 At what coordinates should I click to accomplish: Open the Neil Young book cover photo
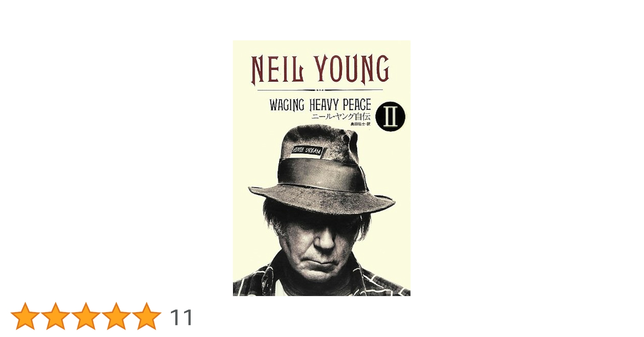coord(321,168)
